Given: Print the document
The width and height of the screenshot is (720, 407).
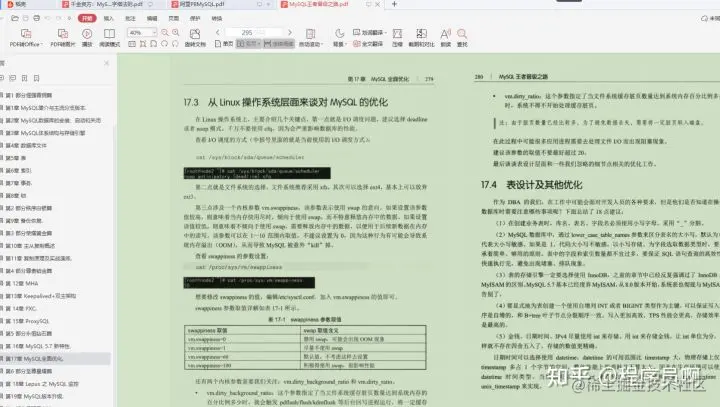Looking at the screenshot, I should click(x=36, y=18).
